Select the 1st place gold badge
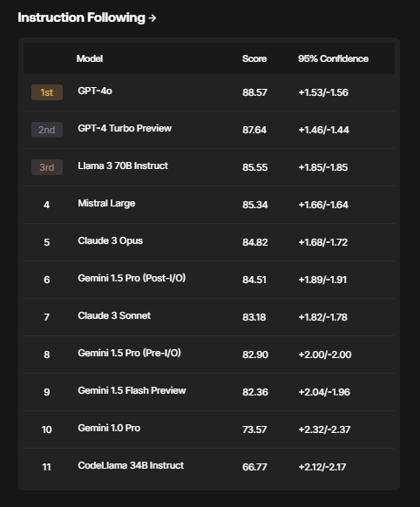 pyautogui.click(x=47, y=92)
